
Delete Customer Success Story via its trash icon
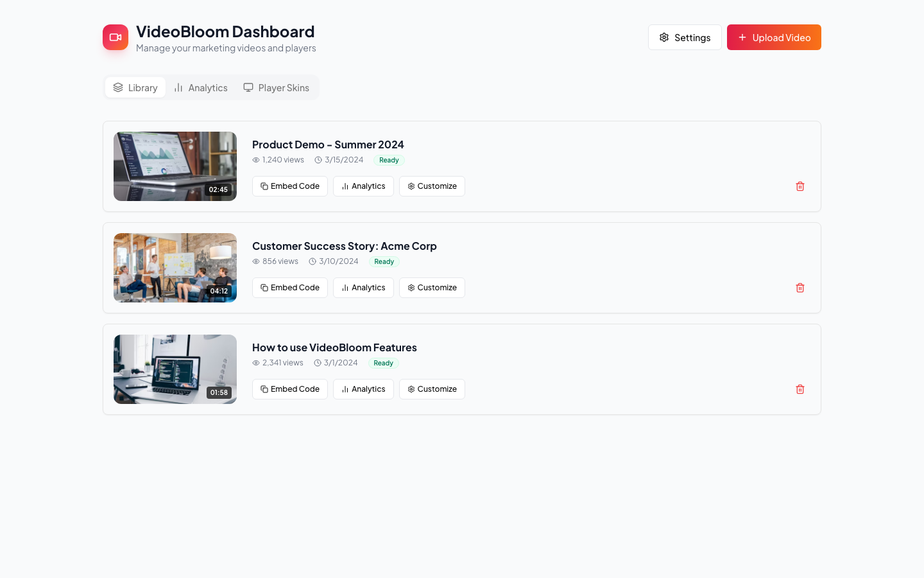pos(800,288)
